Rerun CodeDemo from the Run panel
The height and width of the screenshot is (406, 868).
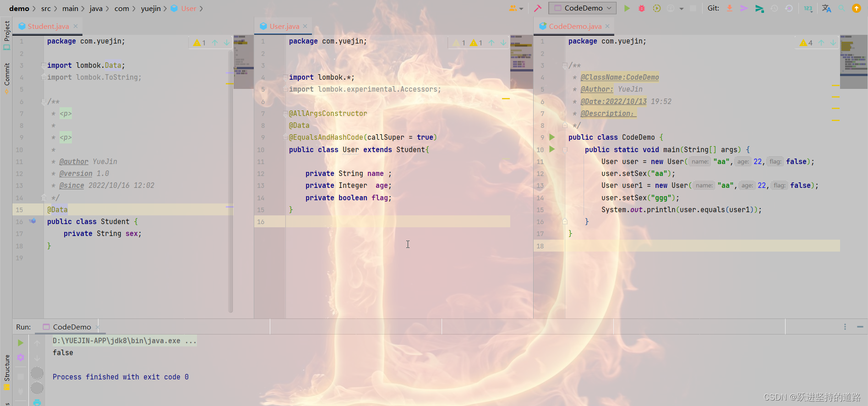[x=21, y=343]
